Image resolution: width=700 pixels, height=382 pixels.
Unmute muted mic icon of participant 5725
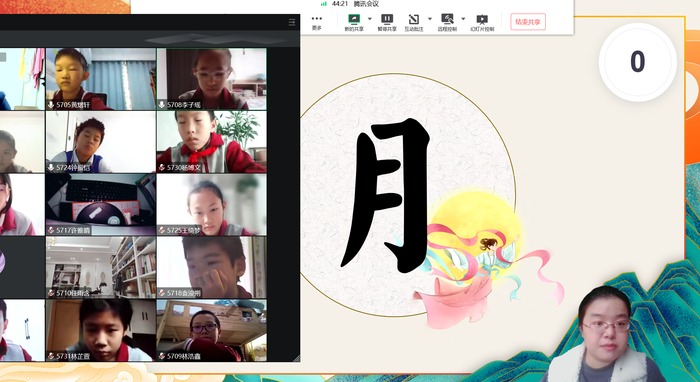[x=162, y=231]
